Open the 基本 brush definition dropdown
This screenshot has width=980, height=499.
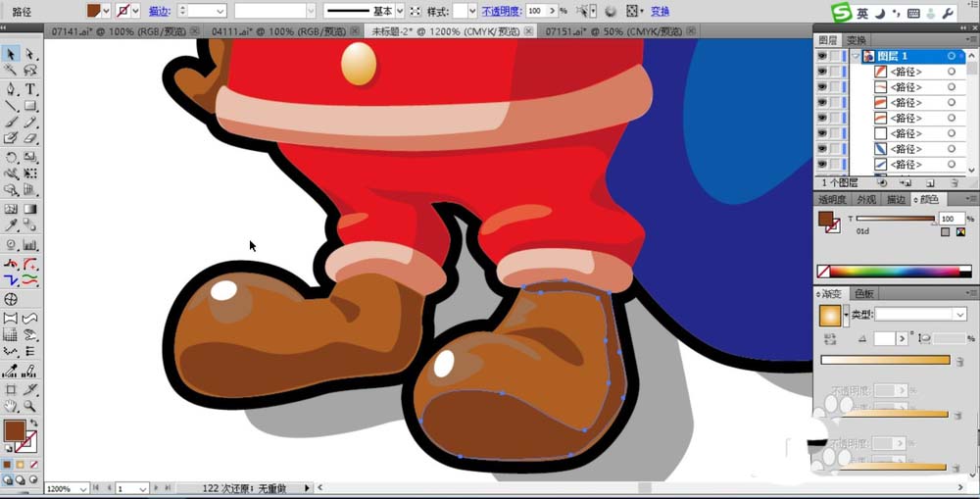pos(400,11)
